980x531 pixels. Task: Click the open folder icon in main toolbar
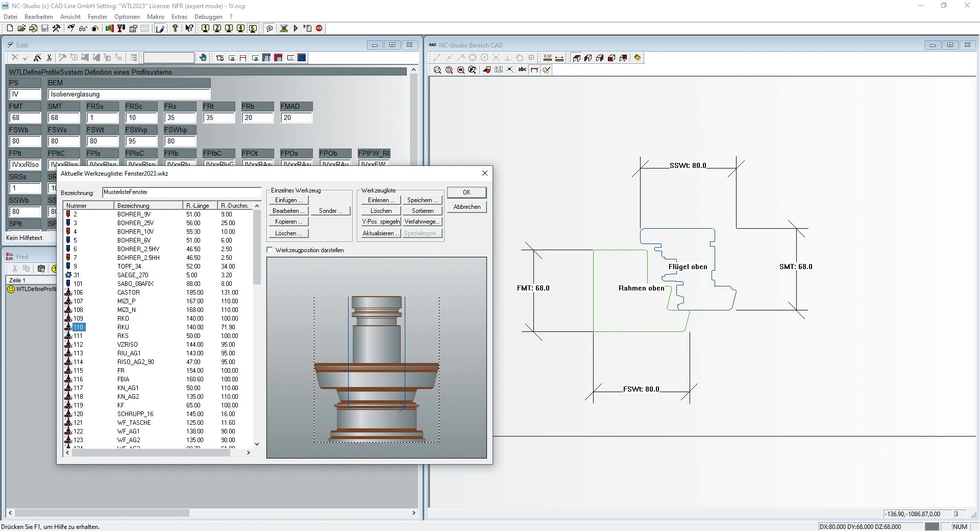pos(21,29)
